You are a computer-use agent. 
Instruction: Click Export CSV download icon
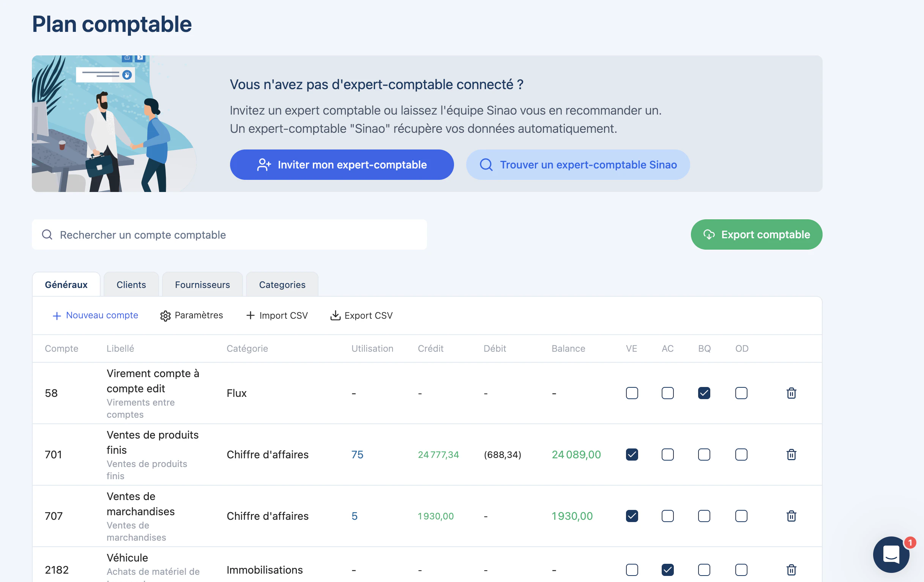(x=335, y=315)
